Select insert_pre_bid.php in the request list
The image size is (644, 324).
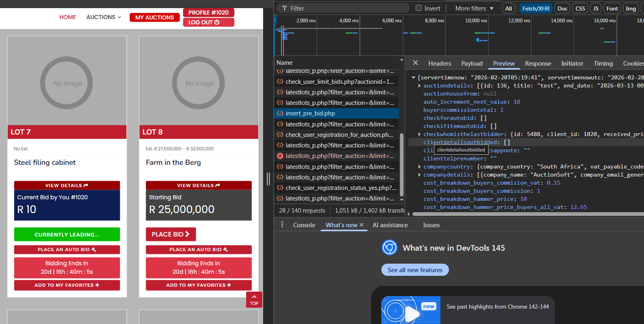click(310, 113)
